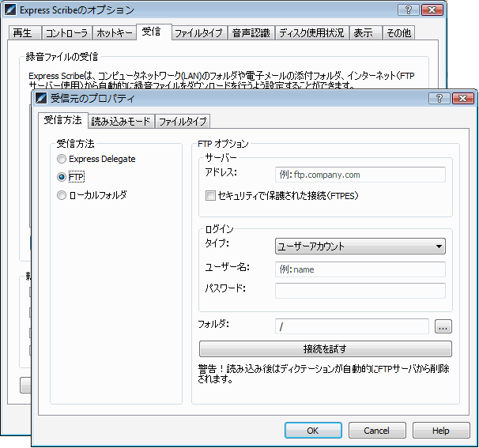Click the 接続を試す button
Image resolution: width=479 pixels, height=448 pixels.
[326, 348]
